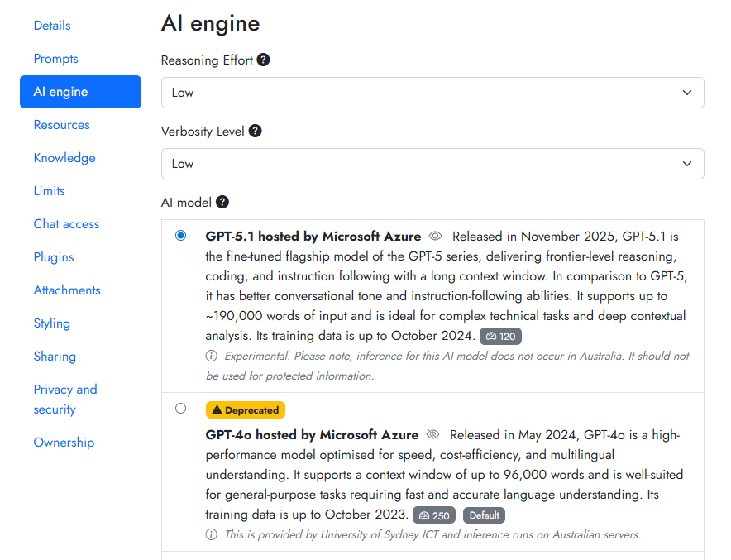Click the 120 rate limit badge
The image size is (731, 560).
(500, 337)
